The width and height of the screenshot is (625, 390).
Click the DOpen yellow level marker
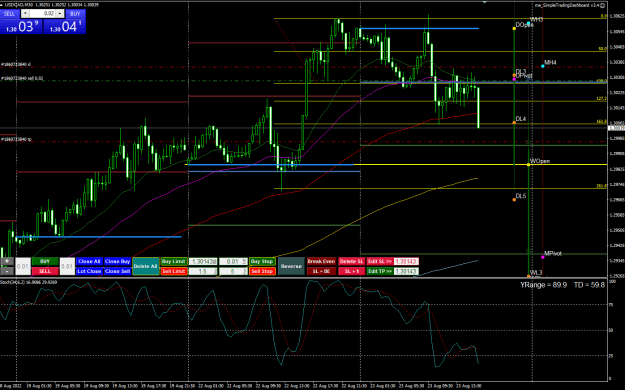pyautogui.click(x=514, y=28)
